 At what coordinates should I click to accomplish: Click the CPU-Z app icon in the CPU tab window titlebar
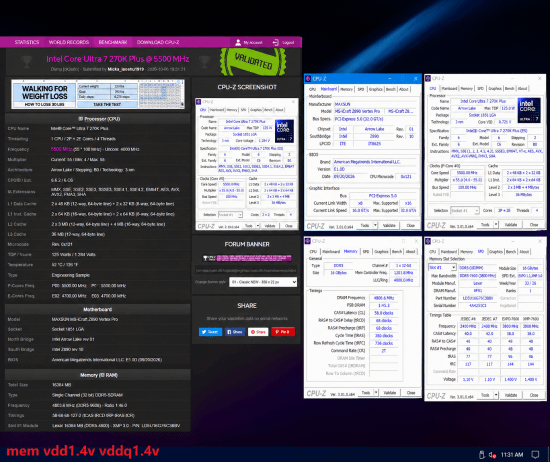(428, 78)
